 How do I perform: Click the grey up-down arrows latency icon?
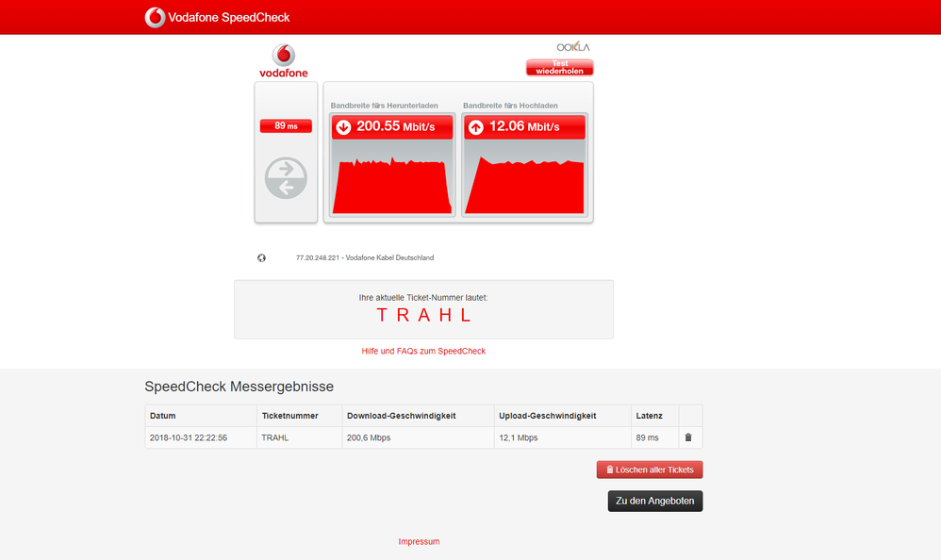(286, 178)
